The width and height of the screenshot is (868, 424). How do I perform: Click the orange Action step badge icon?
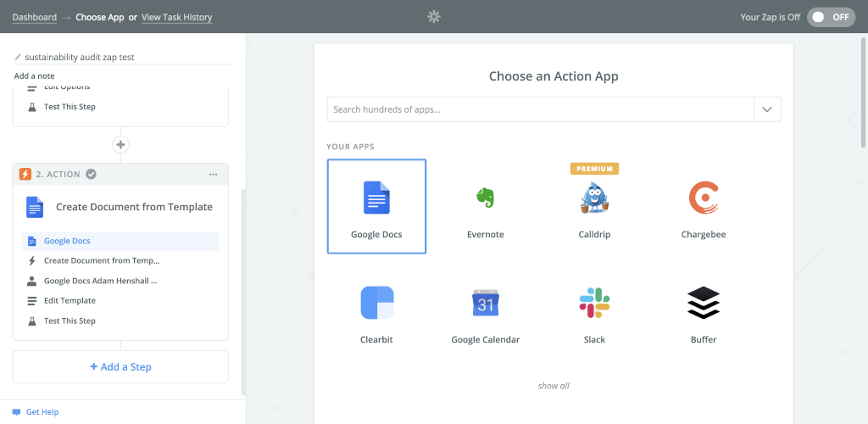click(x=25, y=175)
